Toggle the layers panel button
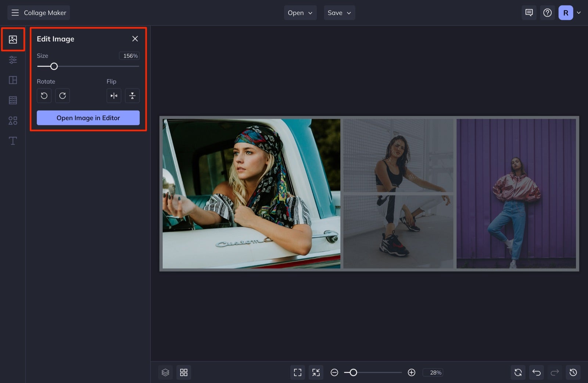Viewport: 588px width, 383px height. [165, 372]
